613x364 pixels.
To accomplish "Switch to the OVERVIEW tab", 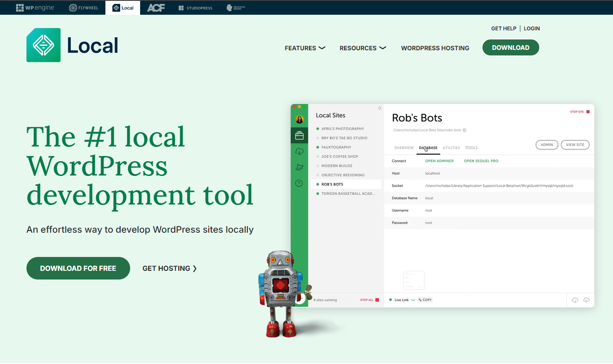I will click(x=404, y=148).
